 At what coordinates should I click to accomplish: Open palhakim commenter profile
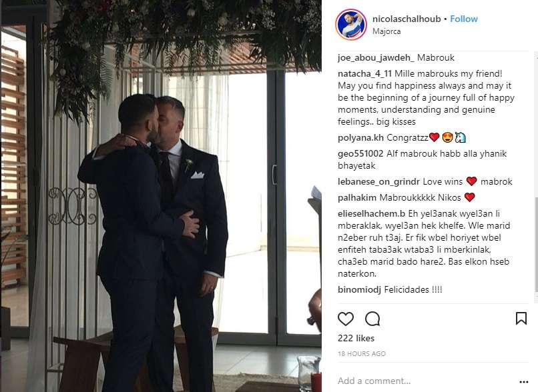point(357,198)
